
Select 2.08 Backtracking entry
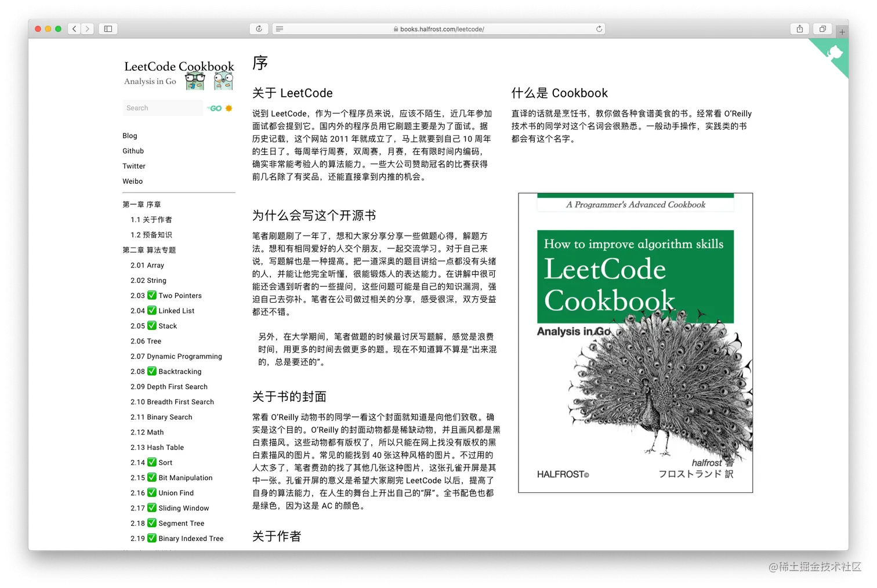tap(166, 371)
